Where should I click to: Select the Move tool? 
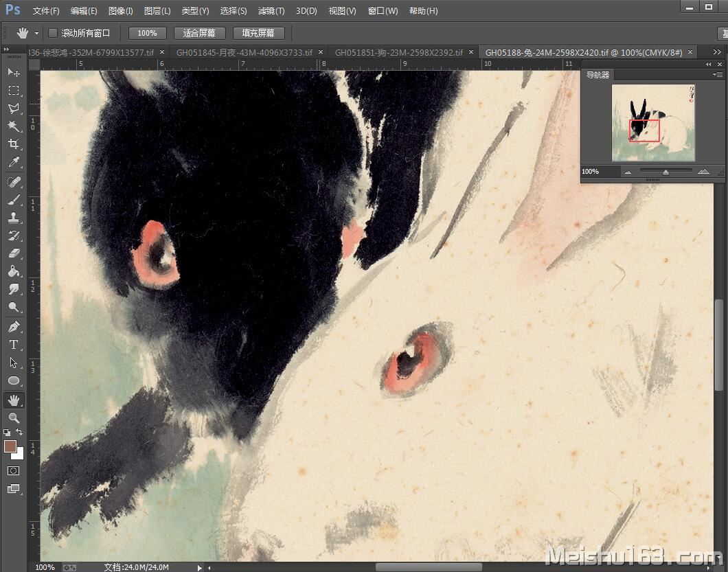pos(14,72)
